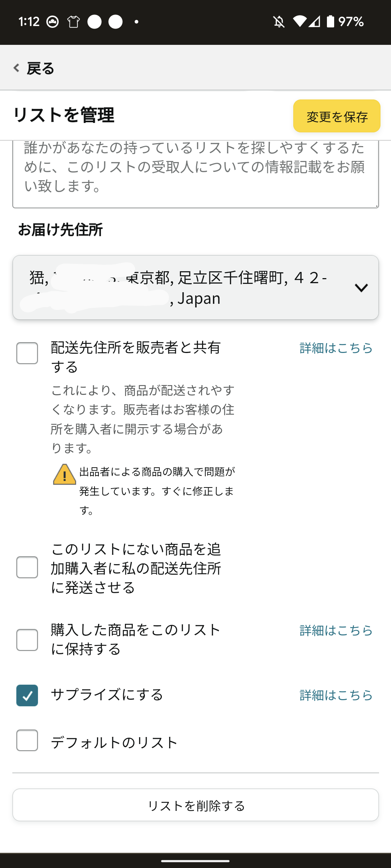The height and width of the screenshot is (868, 391).
Task: Open 詳細はこちら link beside サプライズにする
Action: pyautogui.click(x=336, y=695)
